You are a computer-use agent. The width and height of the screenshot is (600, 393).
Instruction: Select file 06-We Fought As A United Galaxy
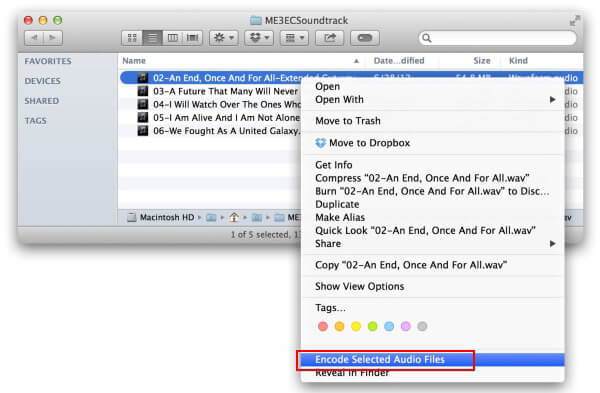(227, 131)
